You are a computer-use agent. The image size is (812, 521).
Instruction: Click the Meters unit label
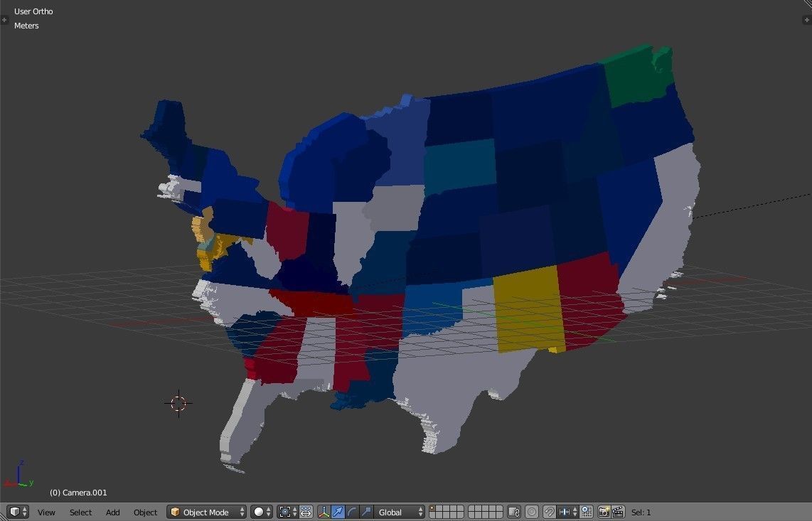pos(26,26)
